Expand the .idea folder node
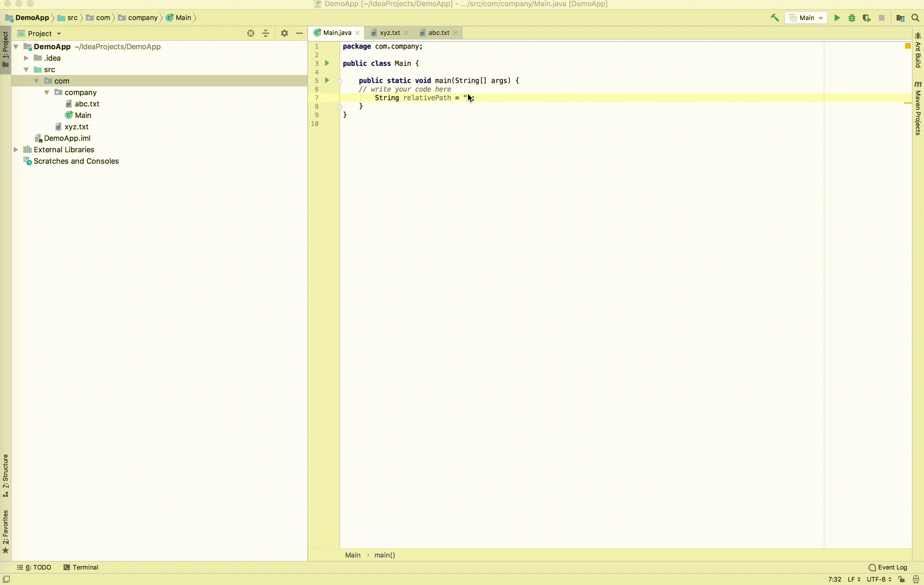The height and width of the screenshot is (585, 924). click(26, 58)
